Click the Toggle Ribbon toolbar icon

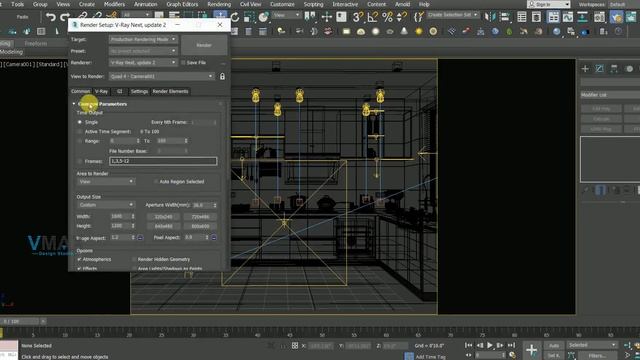pos(553,17)
